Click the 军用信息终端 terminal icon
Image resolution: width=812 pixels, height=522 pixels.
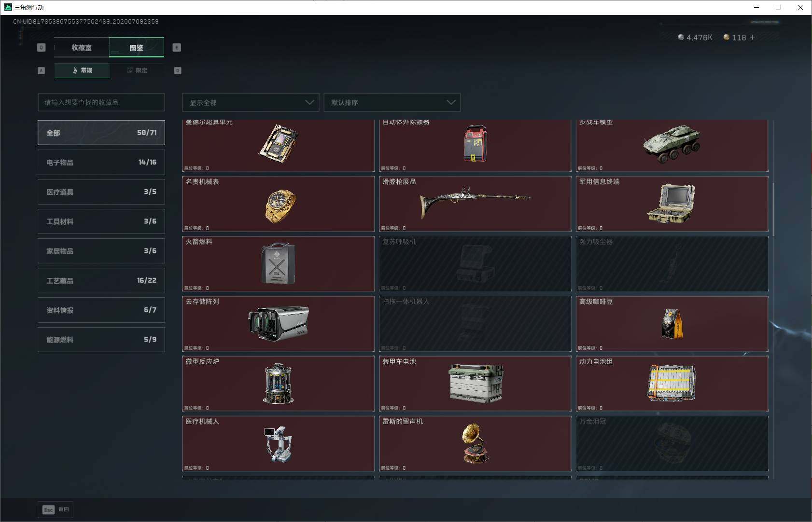pyautogui.click(x=671, y=203)
